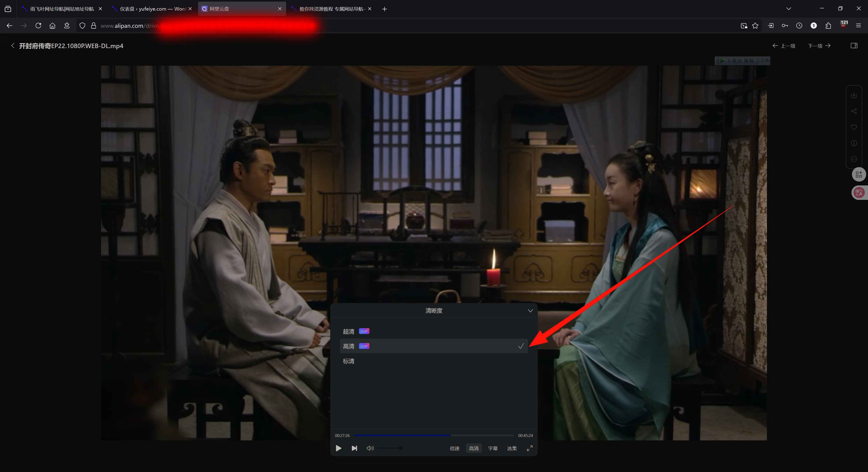Go to 下一项 next item

[x=819, y=46]
